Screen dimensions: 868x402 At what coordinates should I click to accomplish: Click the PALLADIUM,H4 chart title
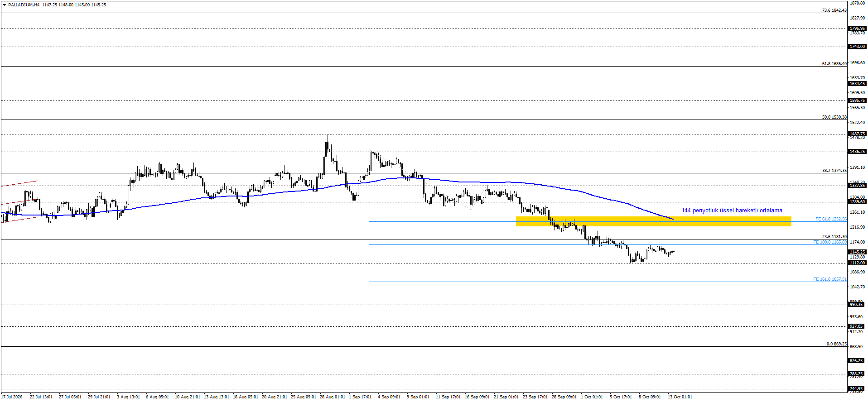point(24,5)
